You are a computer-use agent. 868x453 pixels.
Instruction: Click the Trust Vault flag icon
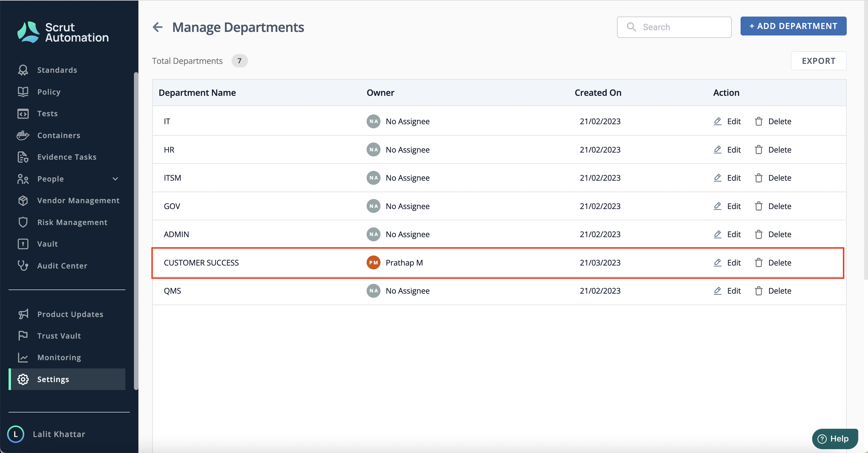tap(23, 336)
